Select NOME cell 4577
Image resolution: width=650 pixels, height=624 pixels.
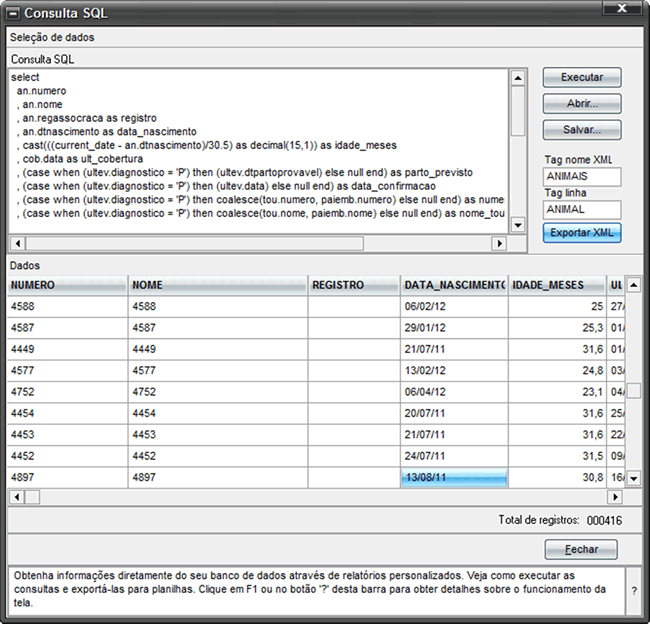coord(218,371)
